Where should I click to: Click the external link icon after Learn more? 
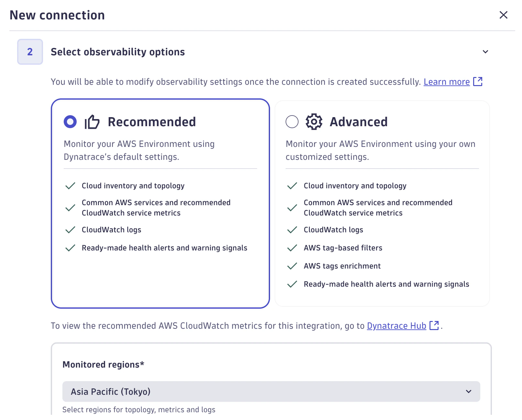[x=478, y=82]
